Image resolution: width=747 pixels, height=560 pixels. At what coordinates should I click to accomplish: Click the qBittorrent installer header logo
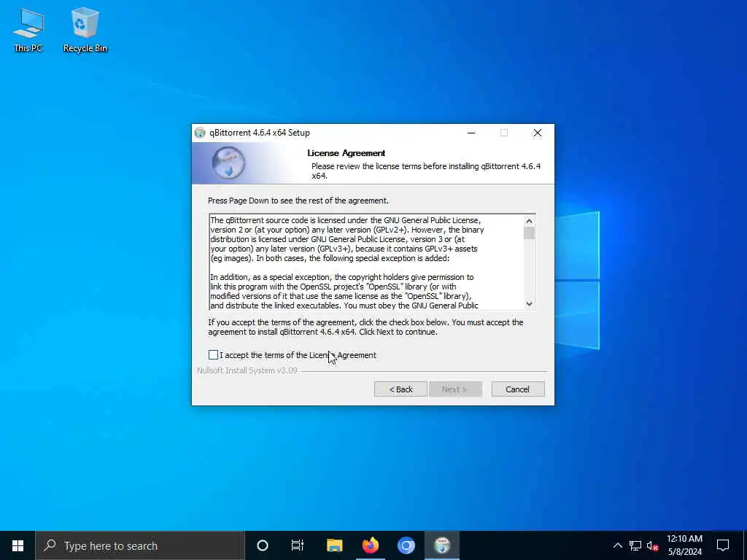[x=228, y=163]
